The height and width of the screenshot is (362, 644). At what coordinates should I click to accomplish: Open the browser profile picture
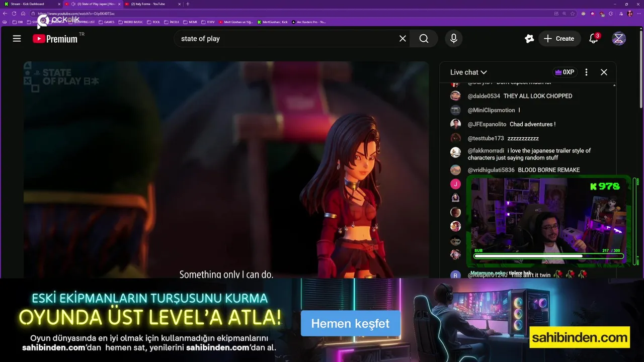click(x=630, y=14)
